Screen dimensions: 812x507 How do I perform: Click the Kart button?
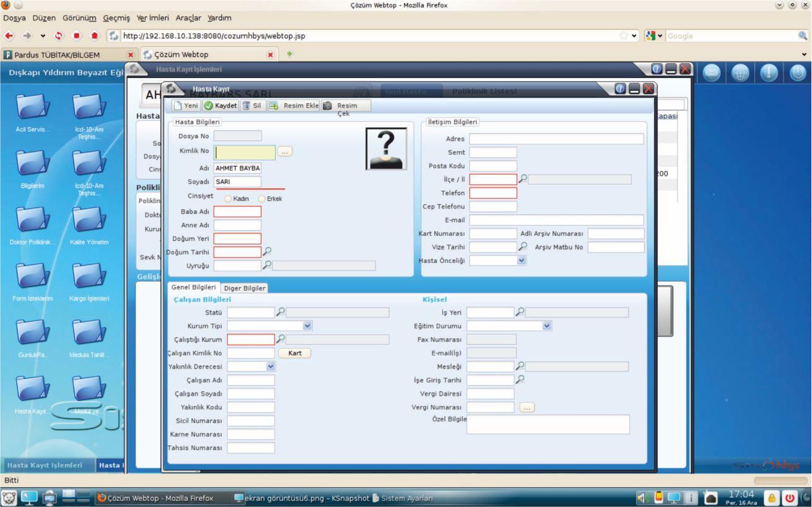[x=295, y=353]
